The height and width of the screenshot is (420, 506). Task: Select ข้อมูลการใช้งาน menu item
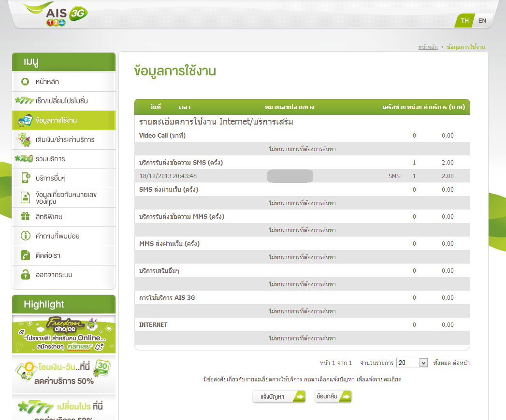(64, 120)
